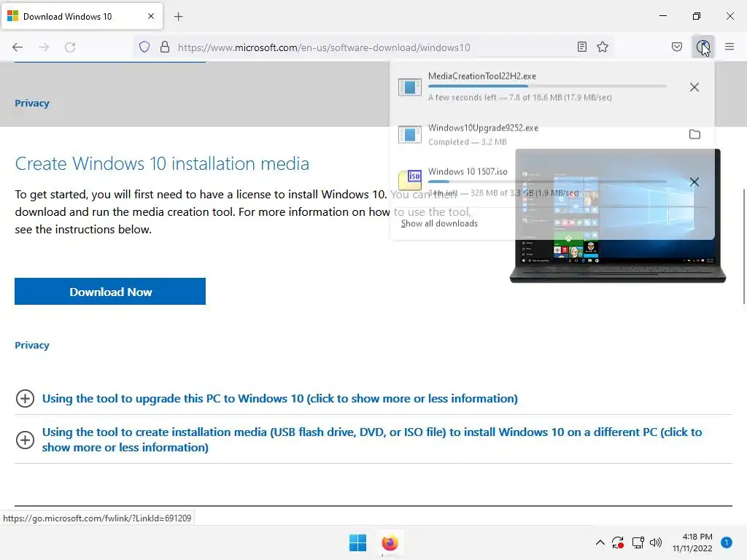Open Privacy link below Download Now
Image resolution: width=747 pixels, height=560 pixels.
[32, 345]
